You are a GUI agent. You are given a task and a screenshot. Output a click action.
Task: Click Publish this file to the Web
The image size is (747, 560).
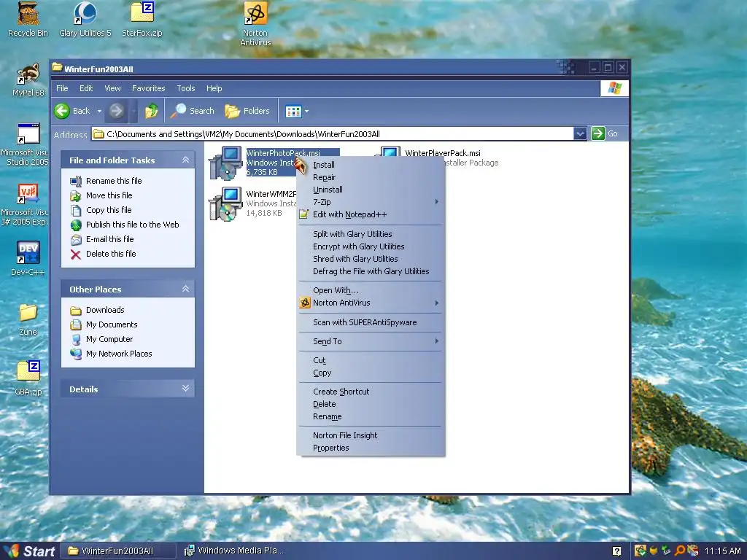click(124, 225)
